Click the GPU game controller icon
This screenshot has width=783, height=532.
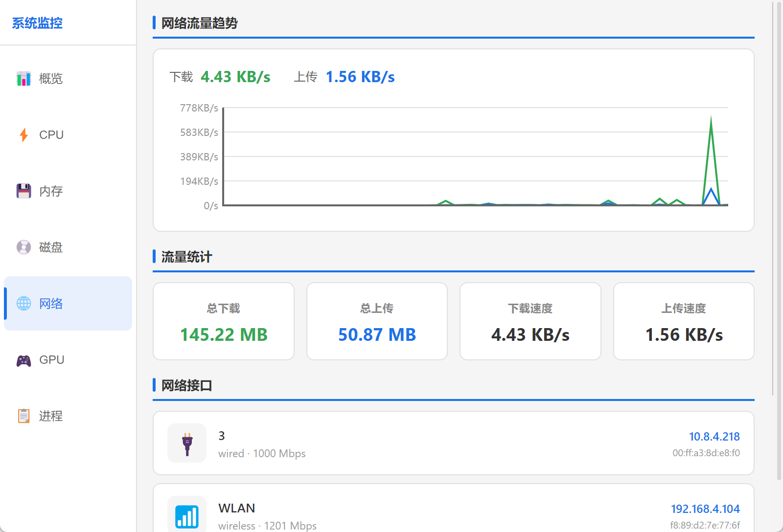tap(23, 360)
